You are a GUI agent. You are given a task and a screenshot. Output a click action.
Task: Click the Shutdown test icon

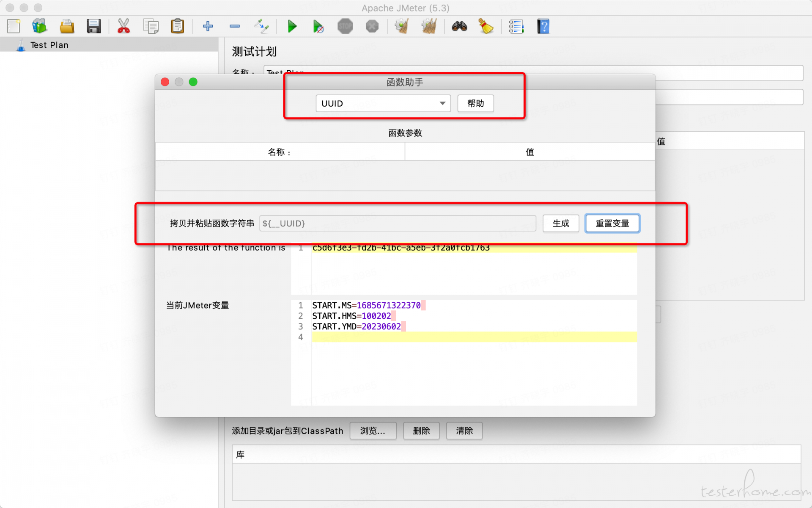tap(372, 26)
